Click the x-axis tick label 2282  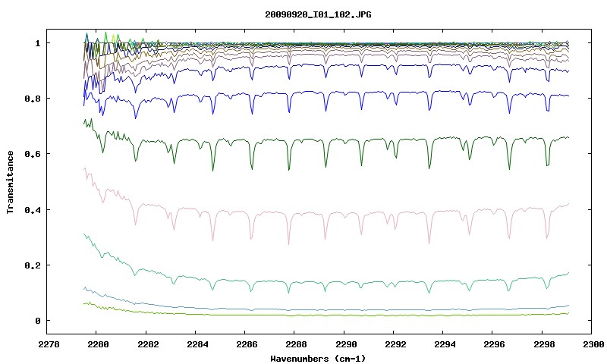(x=148, y=344)
